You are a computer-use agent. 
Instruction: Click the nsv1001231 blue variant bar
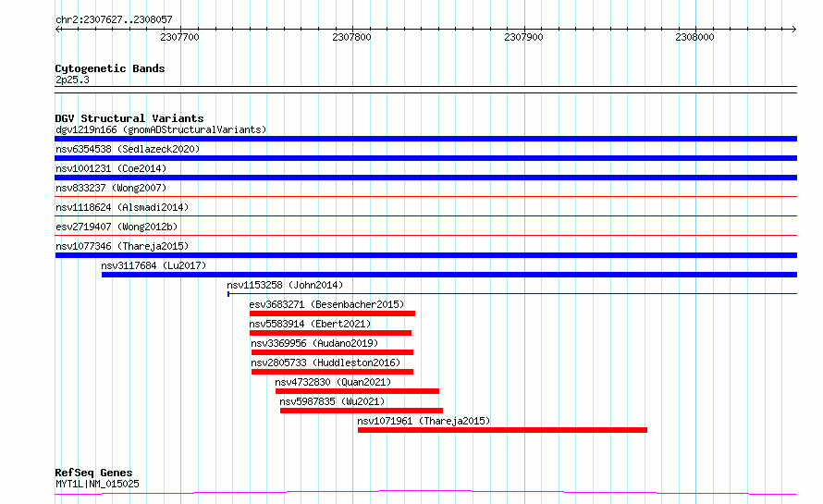pyautogui.click(x=425, y=178)
